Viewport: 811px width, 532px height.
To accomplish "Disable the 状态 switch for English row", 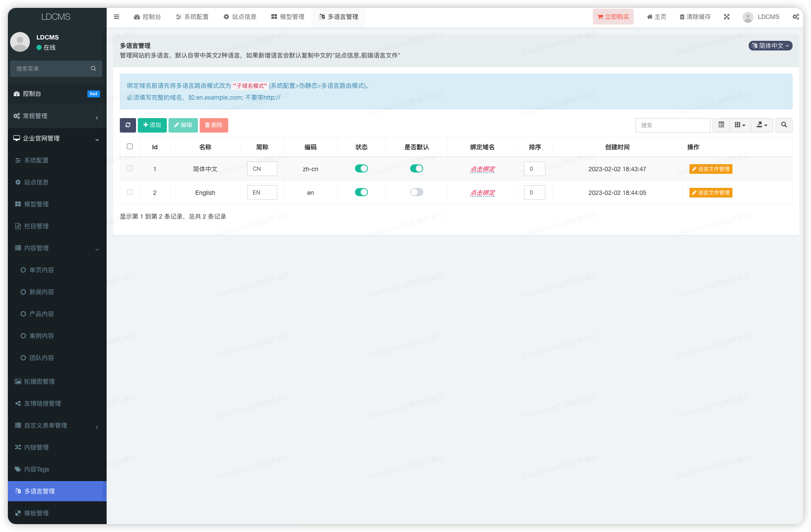I will (x=361, y=192).
